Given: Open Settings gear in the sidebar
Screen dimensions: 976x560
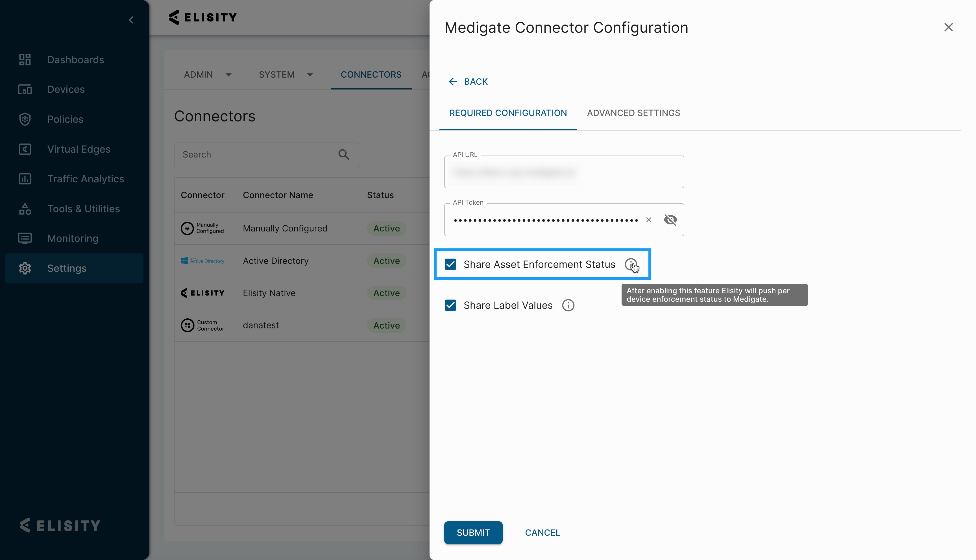Looking at the screenshot, I should 25,268.
